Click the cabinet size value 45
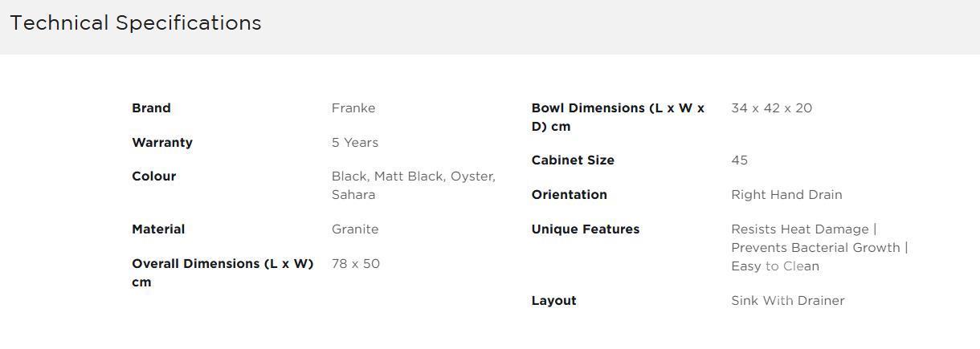980x349 pixels. (x=740, y=160)
